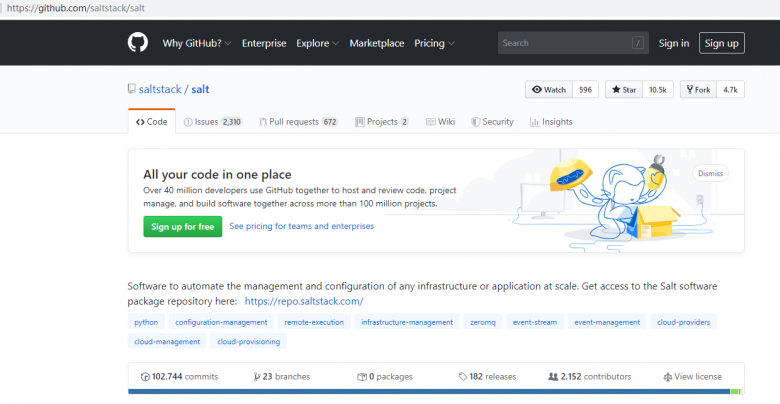This screenshot has height=404, width=780.
Task: Select the event-management topic tag
Action: point(607,322)
